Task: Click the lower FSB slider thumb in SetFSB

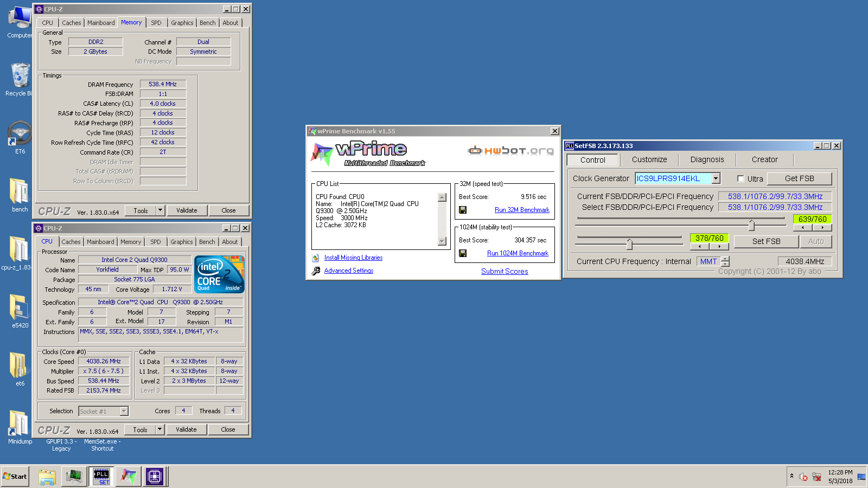Action: click(629, 244)
